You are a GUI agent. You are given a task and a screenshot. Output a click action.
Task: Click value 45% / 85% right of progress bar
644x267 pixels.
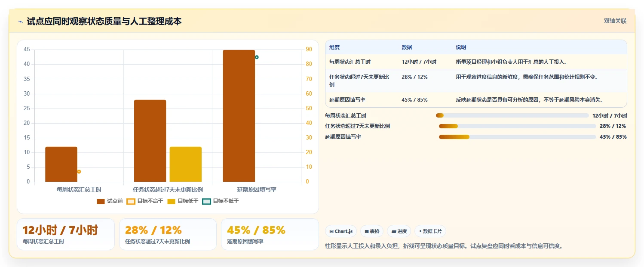[613, 137]
